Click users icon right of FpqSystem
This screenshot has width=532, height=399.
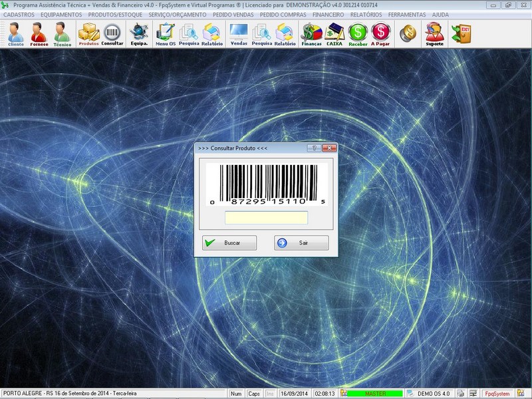pyautogui.click(x=520, y=394)
